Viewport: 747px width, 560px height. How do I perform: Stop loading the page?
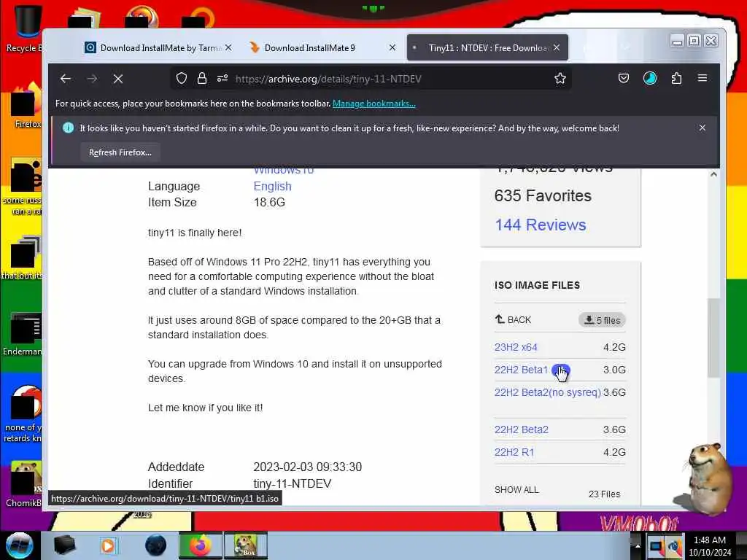click(x=118, y=79)
